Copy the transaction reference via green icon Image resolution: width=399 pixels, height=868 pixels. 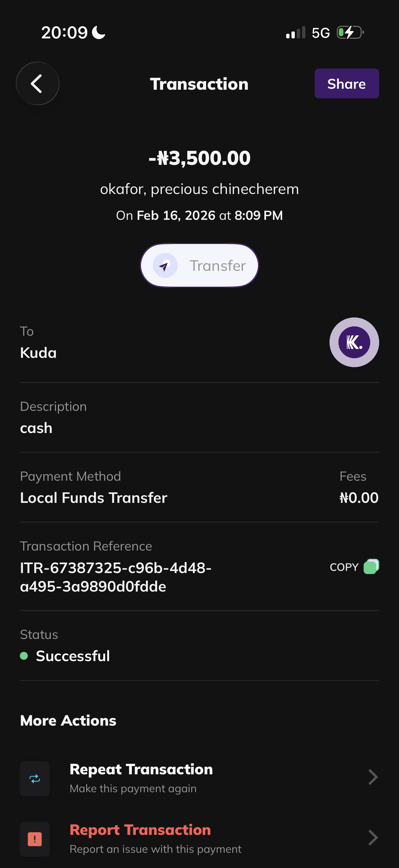pos(371,567)
